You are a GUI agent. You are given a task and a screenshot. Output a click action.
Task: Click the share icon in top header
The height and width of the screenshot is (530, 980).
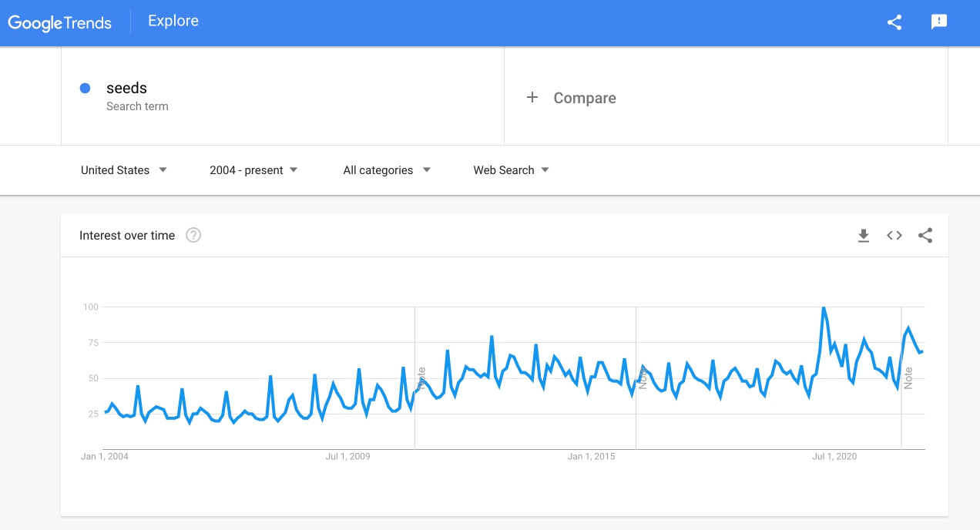[x=894, y=22]
